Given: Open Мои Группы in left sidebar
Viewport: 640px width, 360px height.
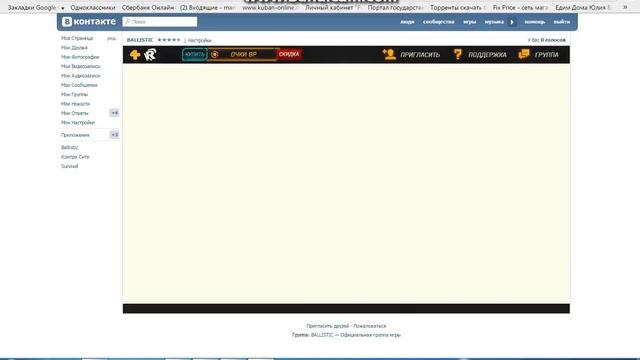Looking at the screenshot, I should [74, 95].
